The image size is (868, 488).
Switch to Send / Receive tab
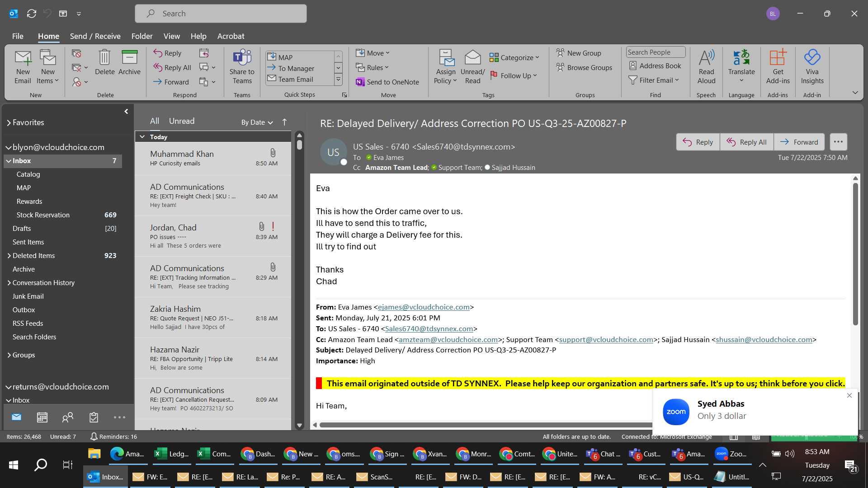[x=95, y=36]
